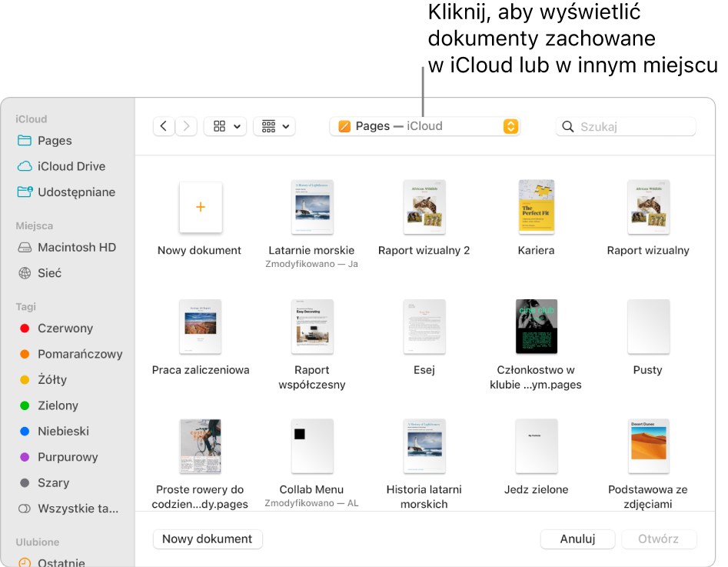Click the Otwórz button
Image resolution: width=728 pixels, height=567 pixels.
tap(658, 539)
